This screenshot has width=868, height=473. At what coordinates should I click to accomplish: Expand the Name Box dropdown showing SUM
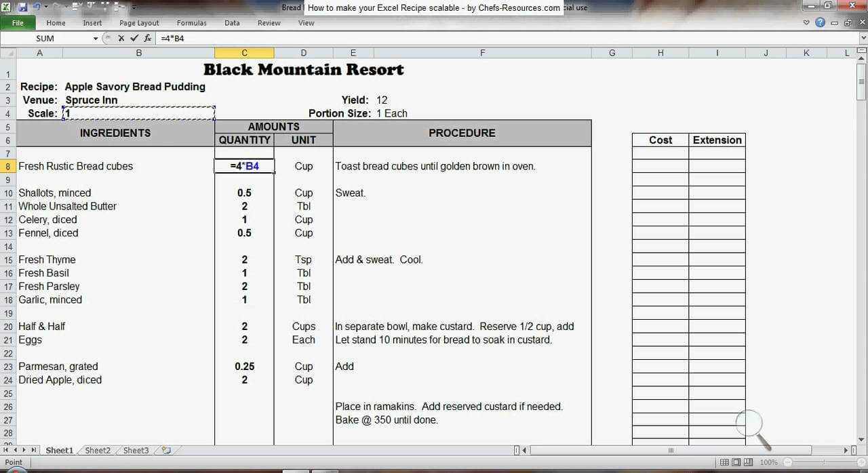click(96, 39)
